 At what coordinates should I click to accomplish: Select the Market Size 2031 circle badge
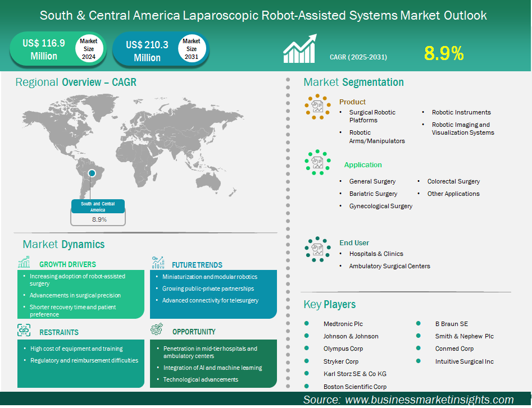[192, 49]
